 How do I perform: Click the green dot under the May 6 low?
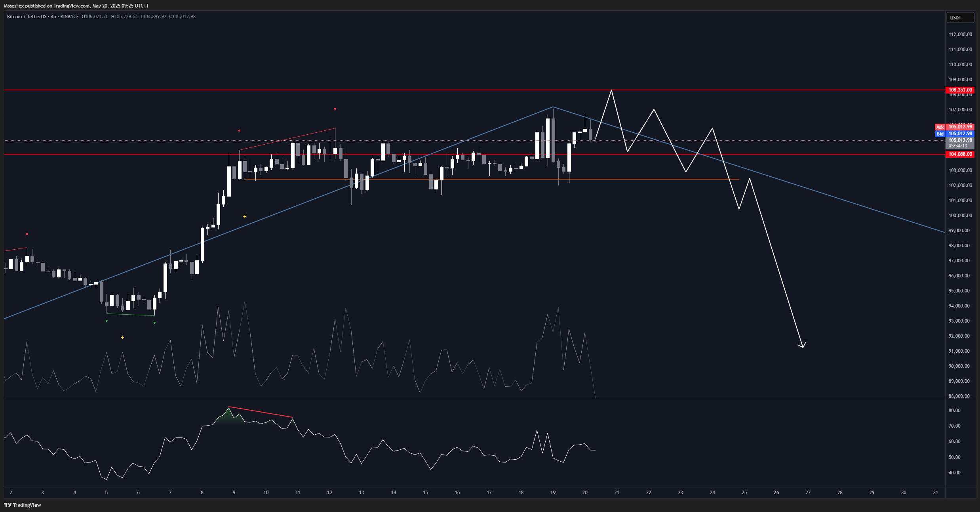point(154,323)
